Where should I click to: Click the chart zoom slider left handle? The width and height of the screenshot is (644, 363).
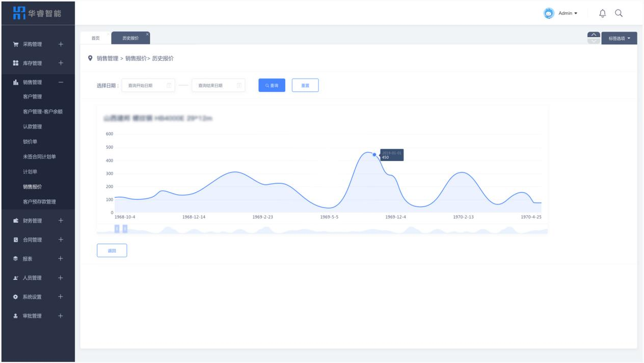[117, 229]
